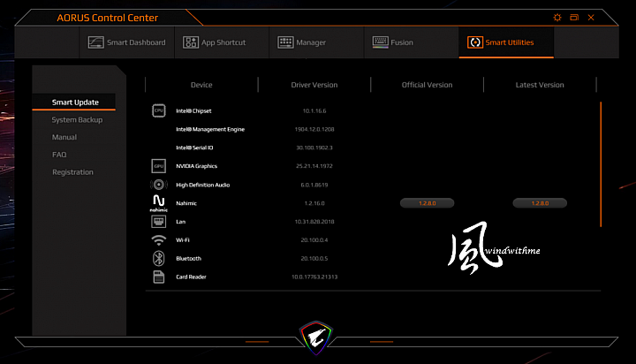Viewport: 636px width, 364px height.
Task: Select the Lan device name text
Action: click(x=180, y=222)
